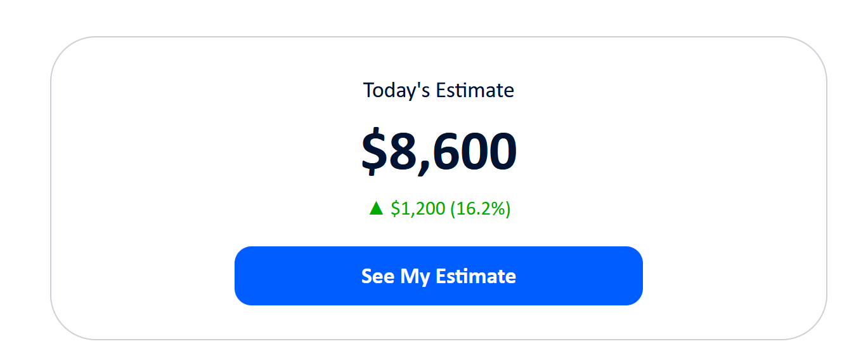Click the 16.2% change percentage

480,208
